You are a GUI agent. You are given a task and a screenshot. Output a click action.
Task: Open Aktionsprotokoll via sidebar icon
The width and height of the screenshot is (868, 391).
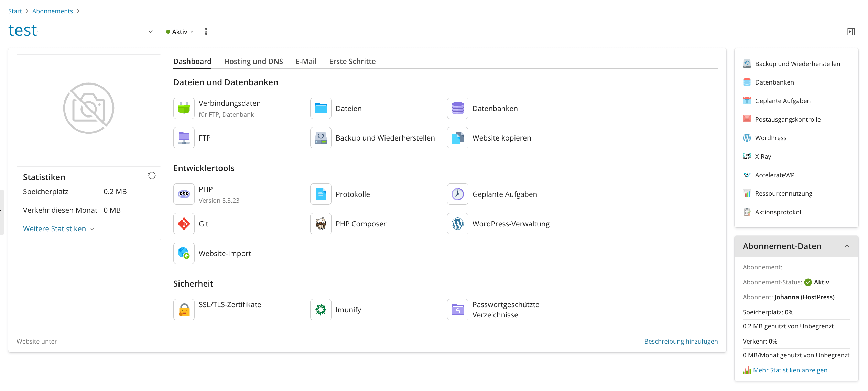click(747, 212)
